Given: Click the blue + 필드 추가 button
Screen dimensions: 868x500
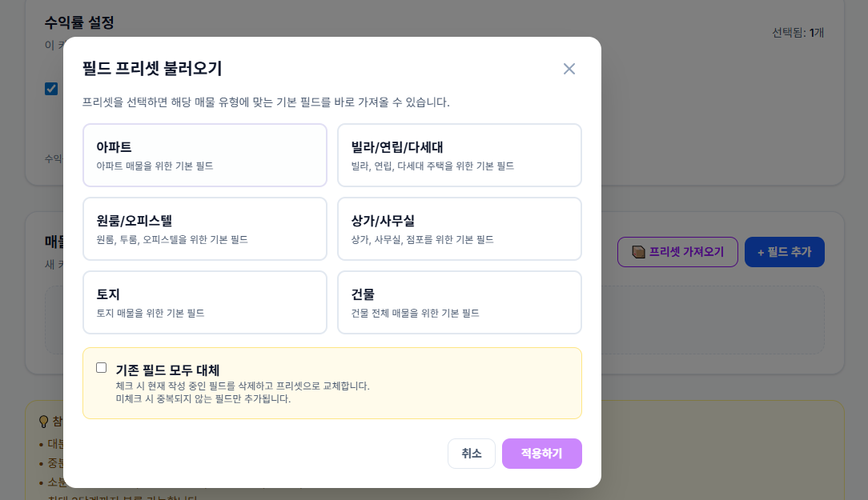Looking at the screenshot, I should 784,251.
